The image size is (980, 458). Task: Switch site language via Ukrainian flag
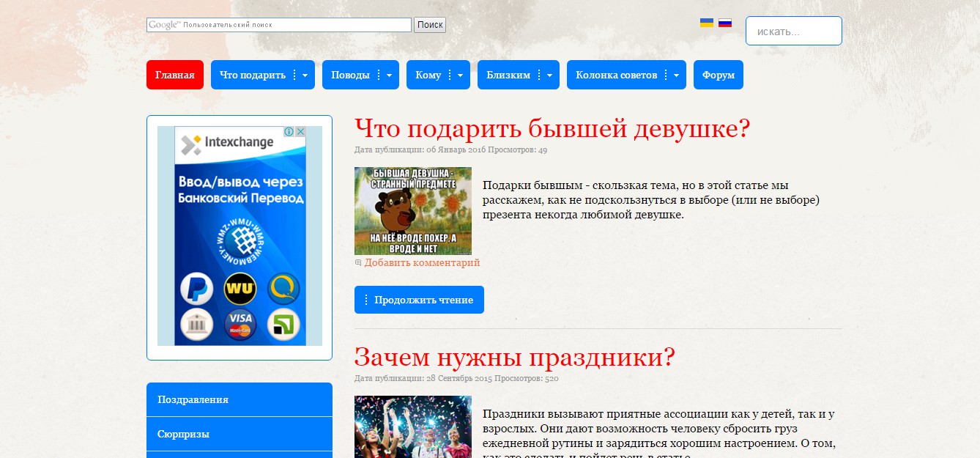(707, 23)
